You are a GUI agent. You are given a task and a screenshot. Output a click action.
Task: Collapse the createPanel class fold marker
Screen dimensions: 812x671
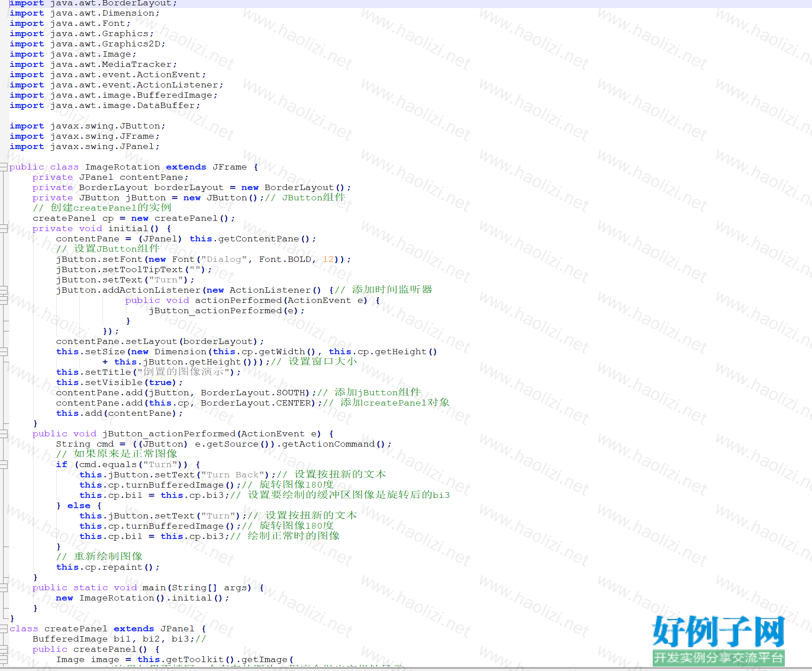click(4, 629)
